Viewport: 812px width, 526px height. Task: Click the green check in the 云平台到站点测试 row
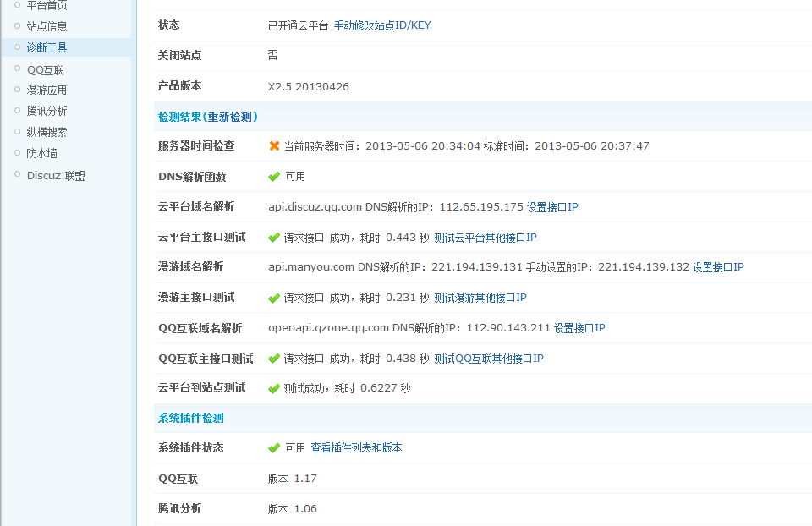click(x=274, y=388)
